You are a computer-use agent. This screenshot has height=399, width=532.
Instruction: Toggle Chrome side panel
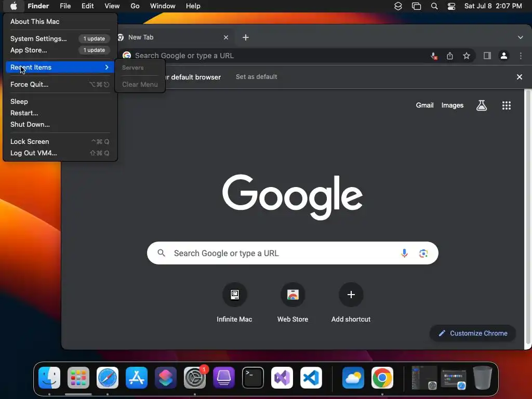[x=487, y=56]
